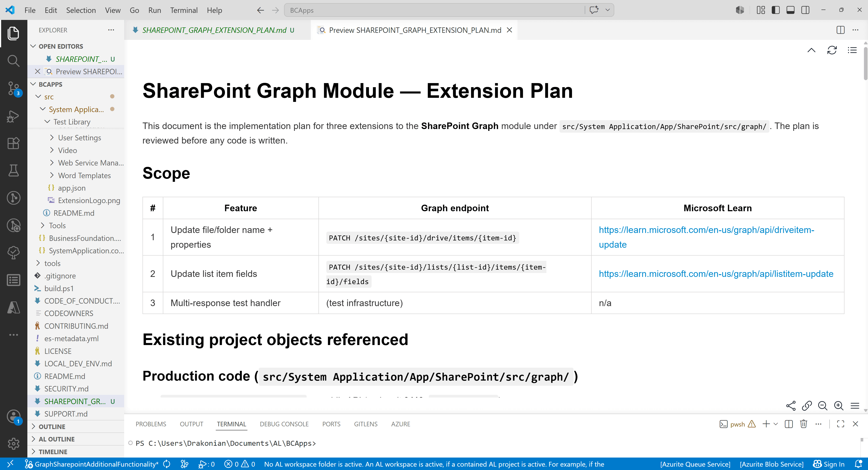Zoom out of the markdown preview
Image resolution: width=868 pixels, height=470 pixels.
(823, 405)
